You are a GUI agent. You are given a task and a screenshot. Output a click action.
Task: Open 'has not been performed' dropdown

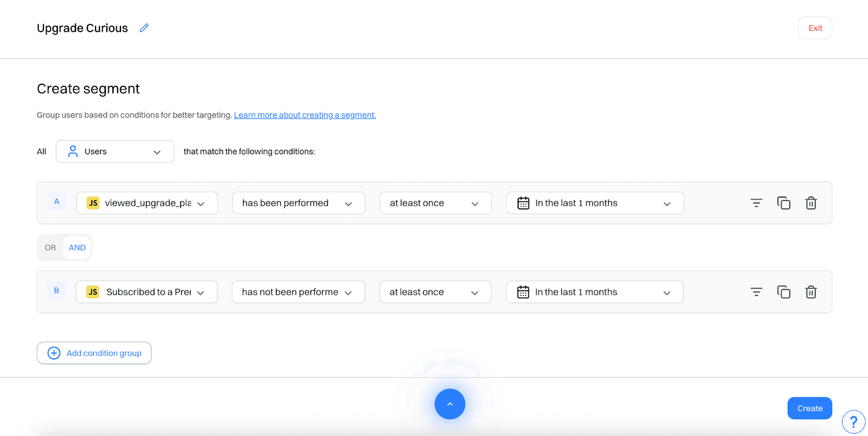pyautogui.click(x=298, y=292)
